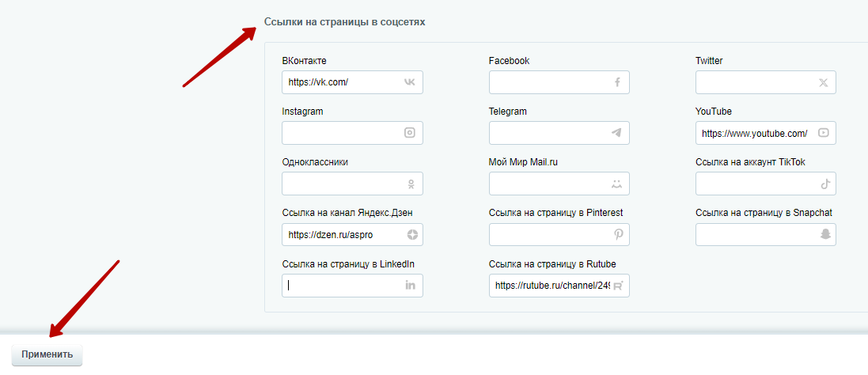The image size is (868, 375).
Task: Click the Snapchat ghost icon
Action: coord(825,234)
